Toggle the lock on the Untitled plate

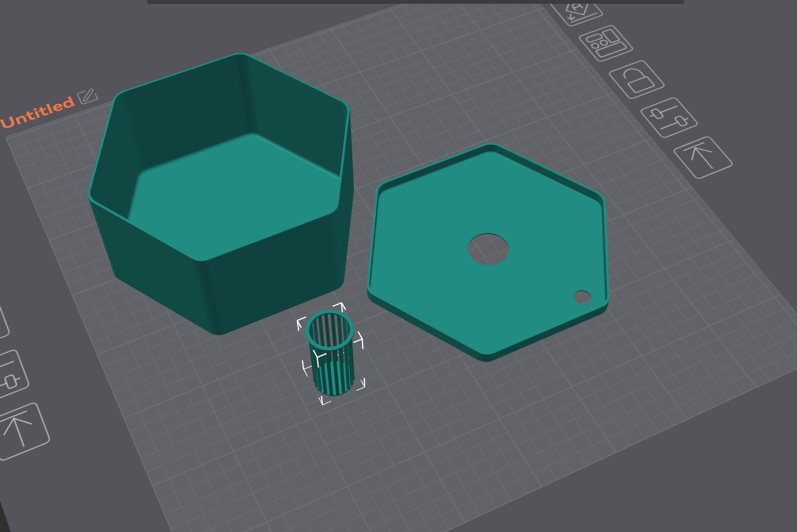637,79
